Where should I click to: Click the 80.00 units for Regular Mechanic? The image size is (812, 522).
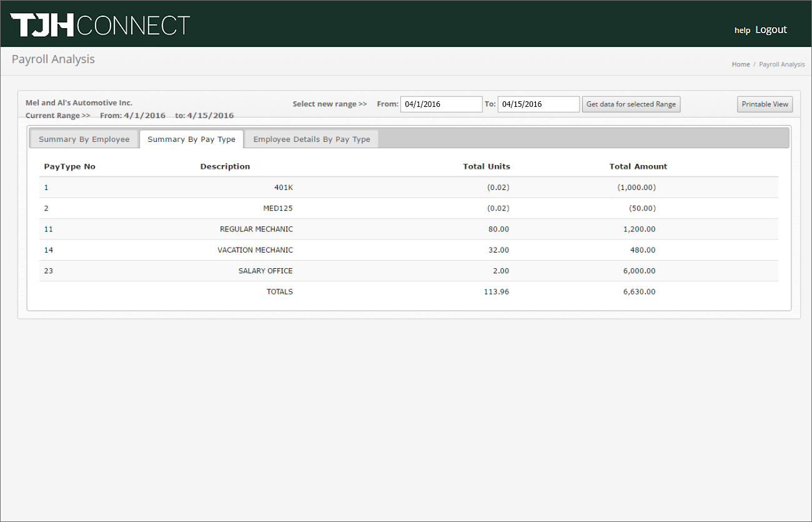498,229
